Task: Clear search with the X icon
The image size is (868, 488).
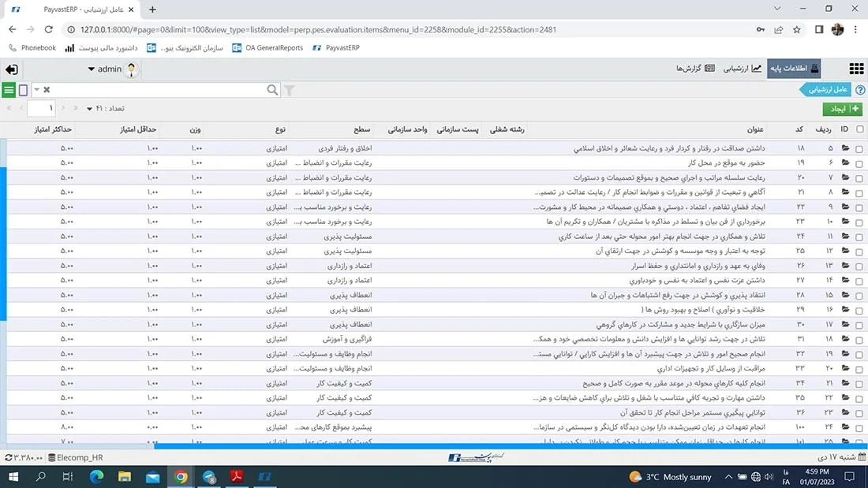Action: pyautogui.click(x=47, y=90)
